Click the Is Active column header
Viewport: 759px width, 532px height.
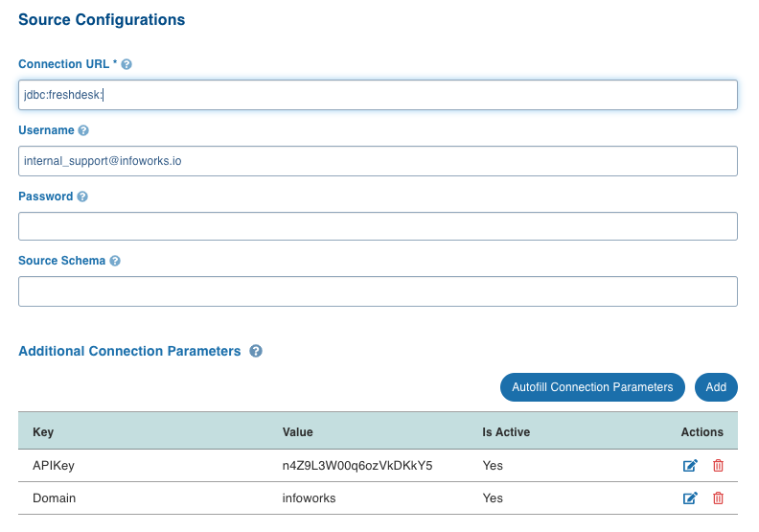point(506,432)
